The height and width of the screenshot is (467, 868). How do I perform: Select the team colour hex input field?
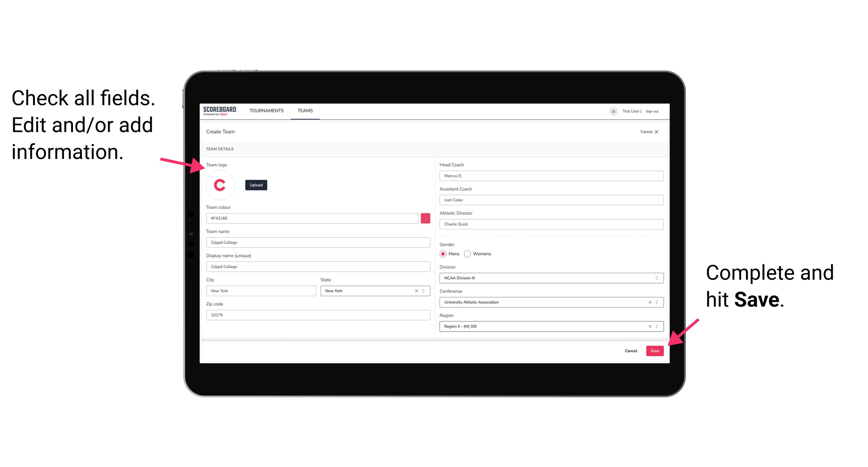pos(312,217)
